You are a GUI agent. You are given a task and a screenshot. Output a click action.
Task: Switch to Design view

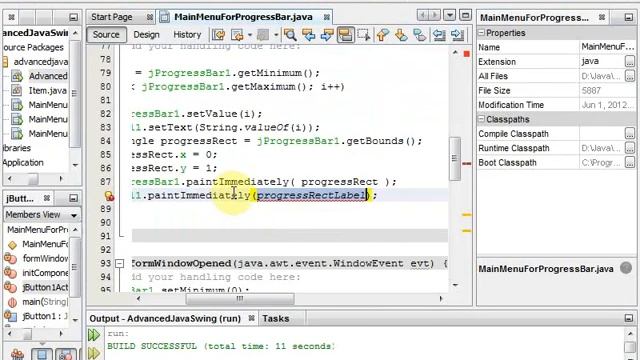[x=146, y=35]
